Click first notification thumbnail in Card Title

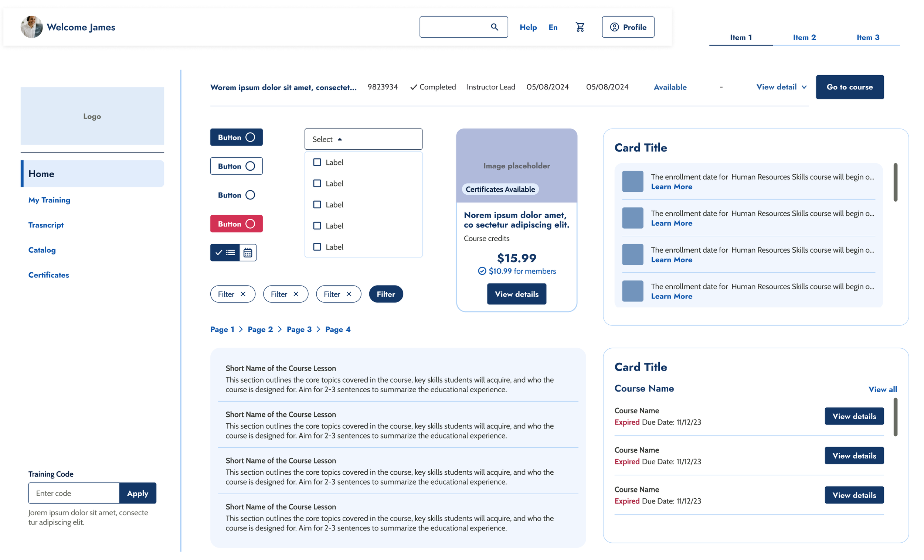pos(633,181)
